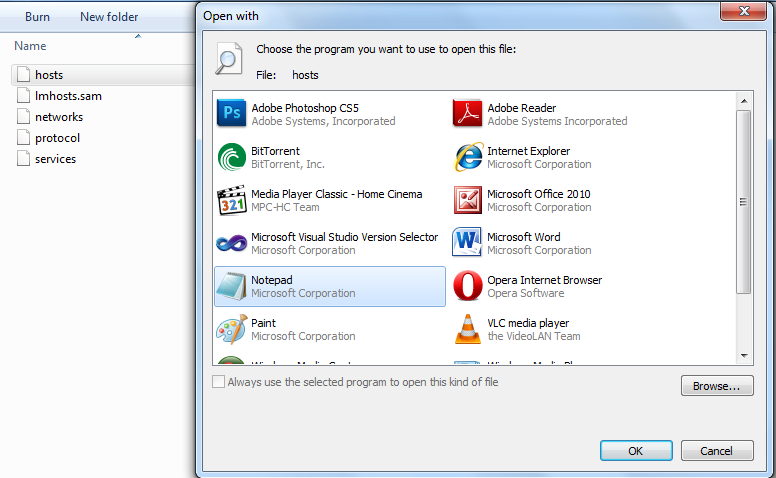Pick the Visual Studio Version Selector icon

pos(232,243)
